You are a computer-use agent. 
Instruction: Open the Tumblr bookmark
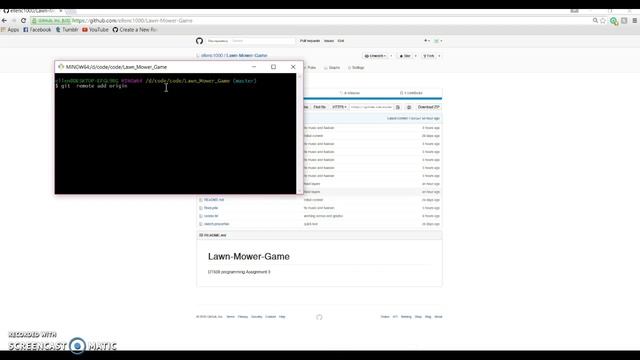click(67, 30)
